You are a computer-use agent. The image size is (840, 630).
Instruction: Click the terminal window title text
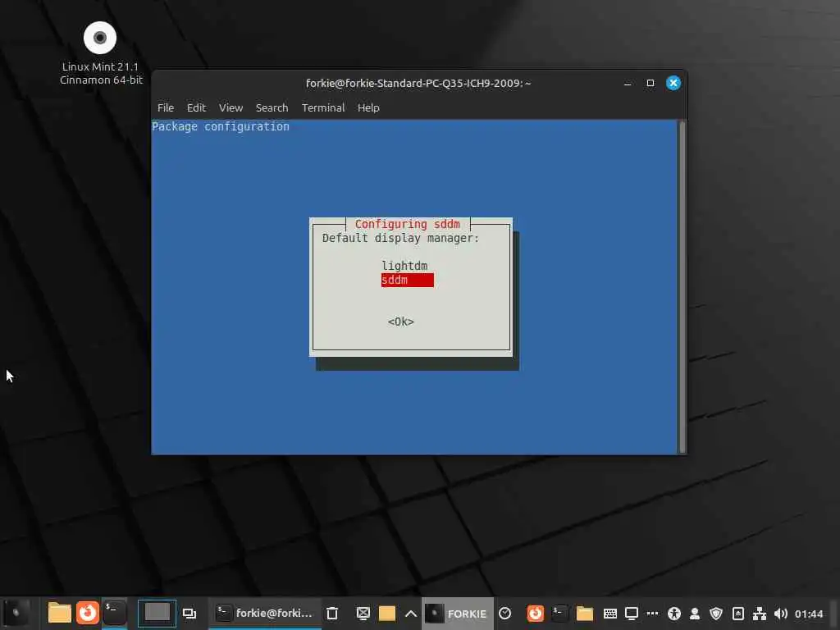pos(418,83)
